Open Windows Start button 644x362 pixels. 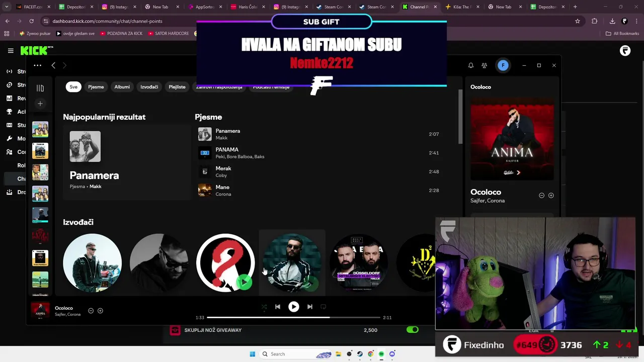pyautogui.click(x=253, y=354)
